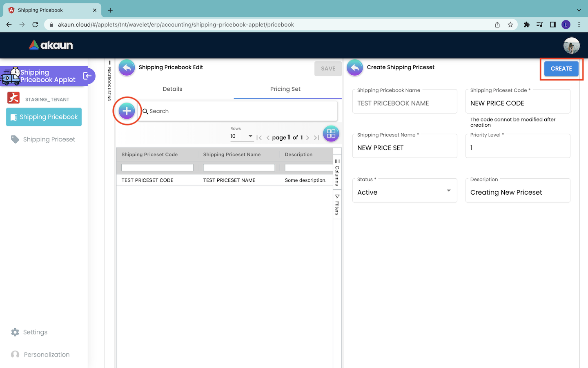
Task: Open Personalization in the sidebar
Action: point(46,355)
